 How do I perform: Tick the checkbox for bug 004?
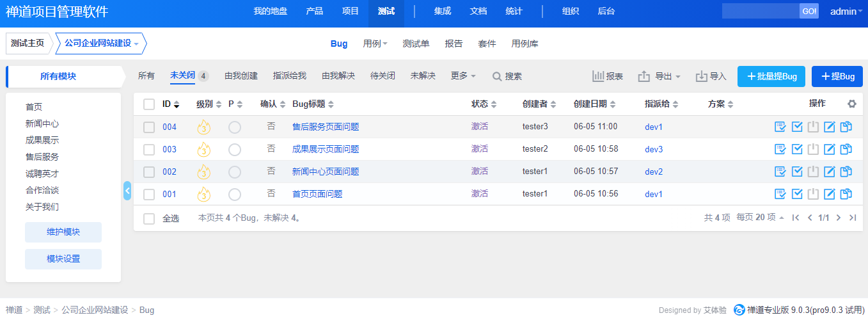coord(149,127)
